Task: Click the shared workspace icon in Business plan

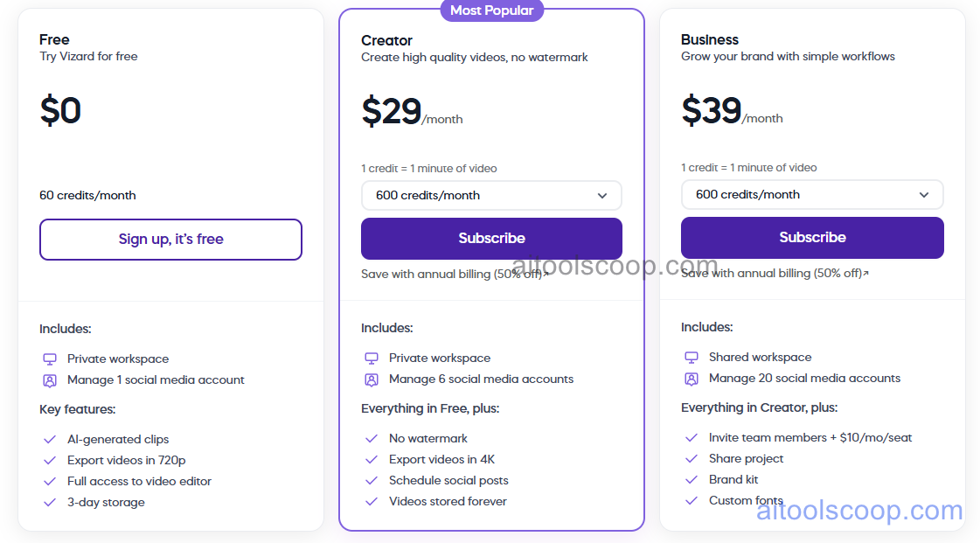Action: coord(691,357)
